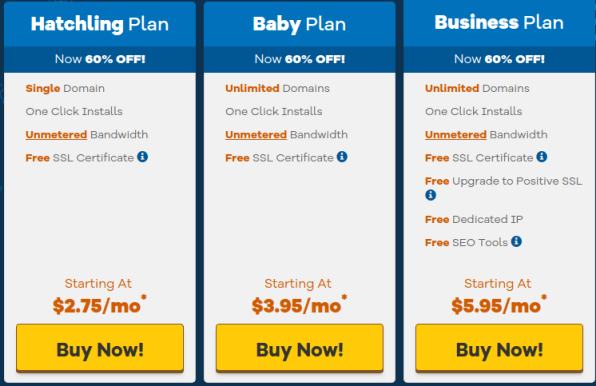Open Unmetered link in Hatchling Plan
The width and height of the screenshot is (596, 386).
(56, 134)
